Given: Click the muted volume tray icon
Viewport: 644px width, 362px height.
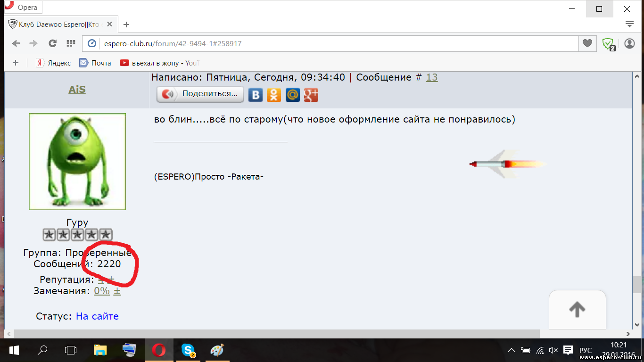Looking at the screenshot, I should [x=553, y=350].
